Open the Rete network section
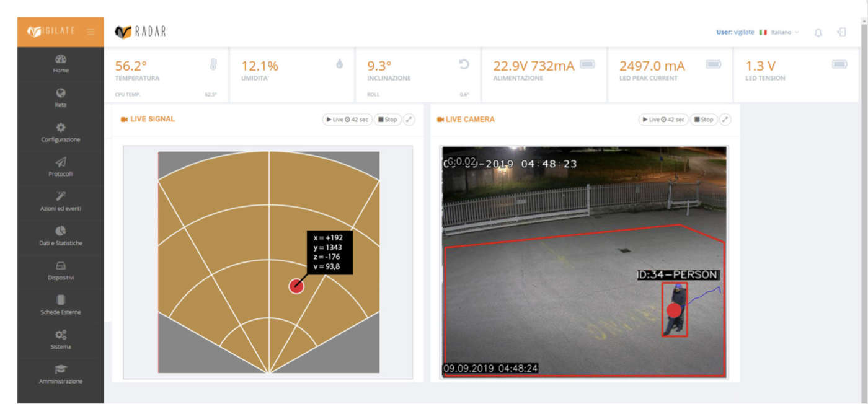The width and height of the screenshot is (868, 404). (x=61, y=99)
